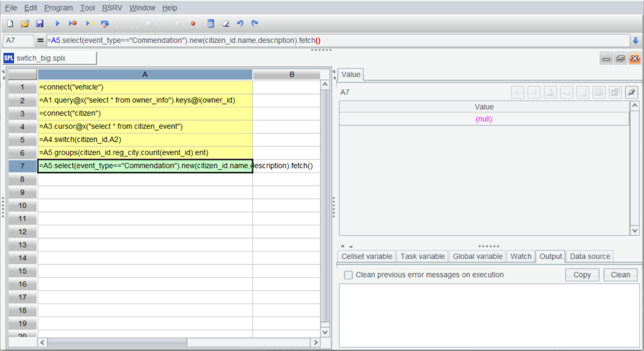Viewport: 644px width, 351px height.
Task: Save the script with the floppy icon
Action: 40,23
